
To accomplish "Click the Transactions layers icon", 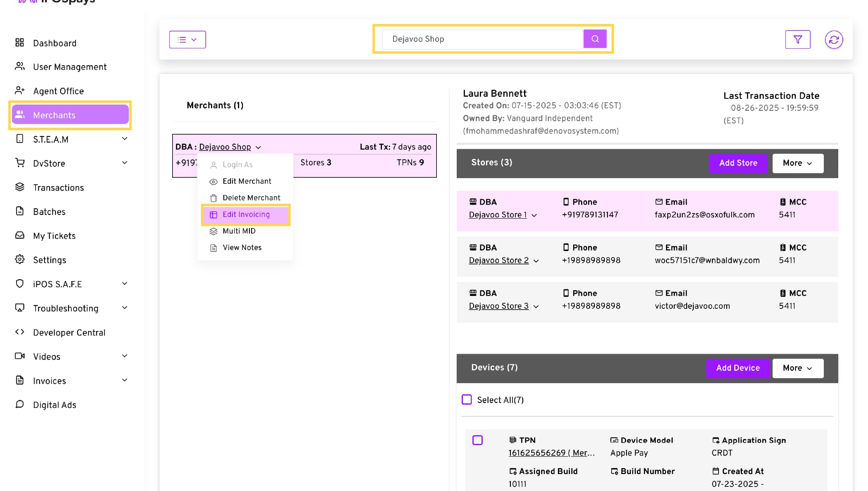I will [19, 187].
